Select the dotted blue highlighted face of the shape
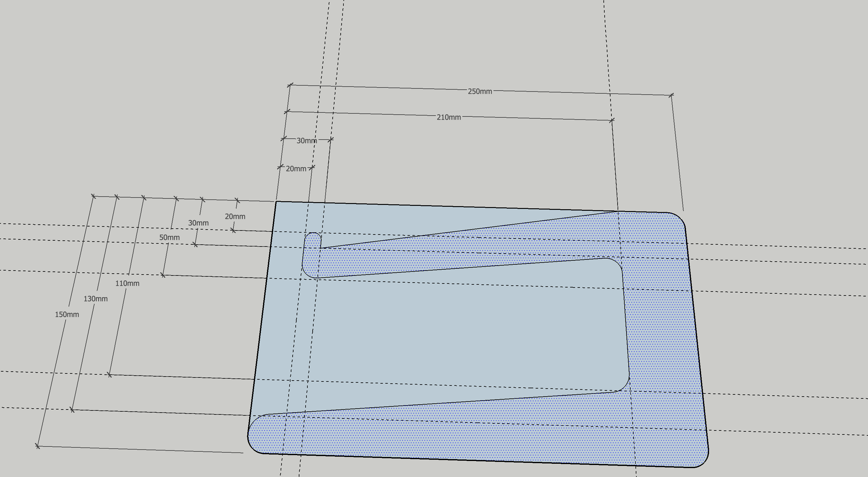The image size is (868, 477). (x=660, y=337)
